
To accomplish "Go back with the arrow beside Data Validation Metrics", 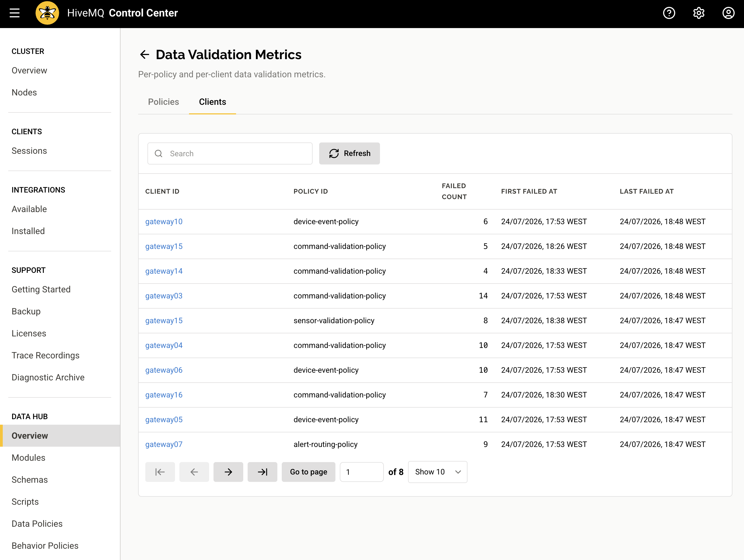I will click(145, 54).
